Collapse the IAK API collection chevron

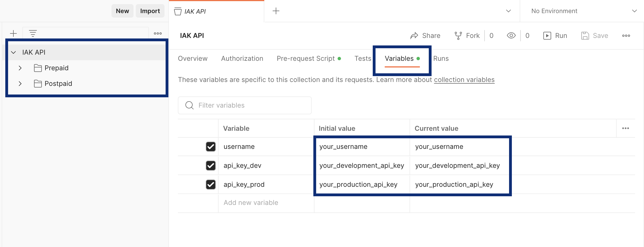click(13, 52)
